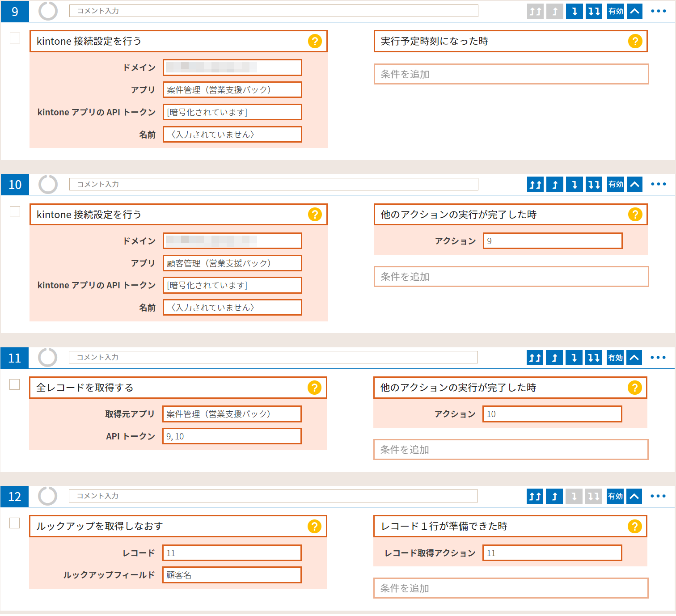Open help for row 11 他のアクションの実行が完了した時
Image resolution: width=676 pixels, height=616 pixels.
point(635,388)
